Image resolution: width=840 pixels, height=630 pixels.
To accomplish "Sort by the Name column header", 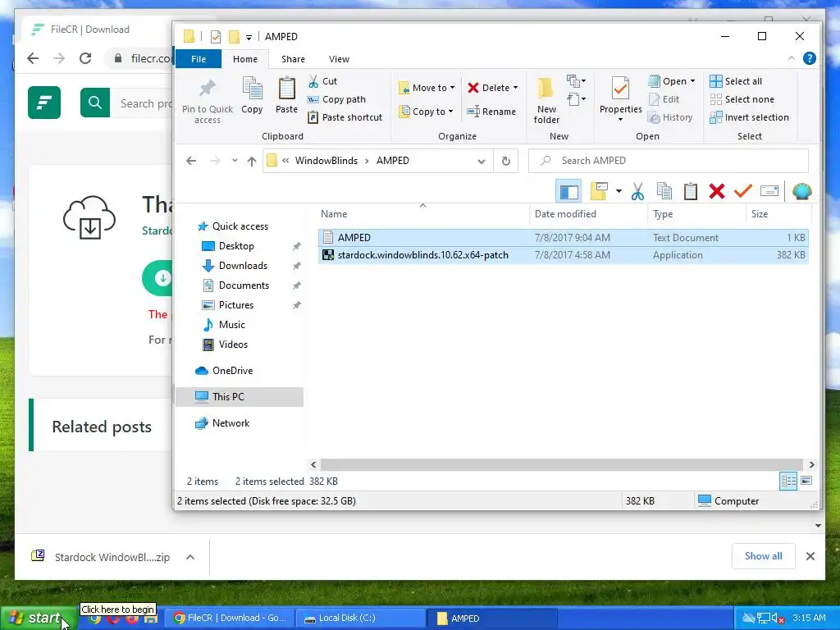I will 422,214.
